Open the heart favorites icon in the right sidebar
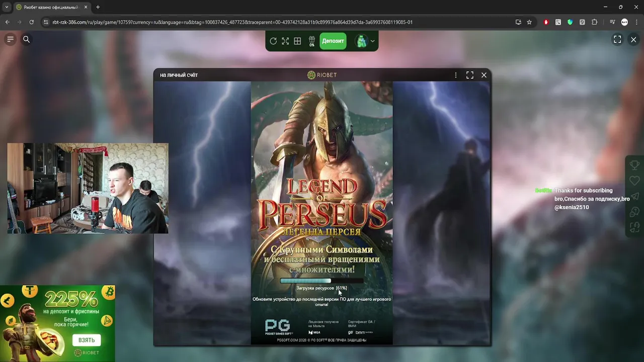 click(634, 180)
